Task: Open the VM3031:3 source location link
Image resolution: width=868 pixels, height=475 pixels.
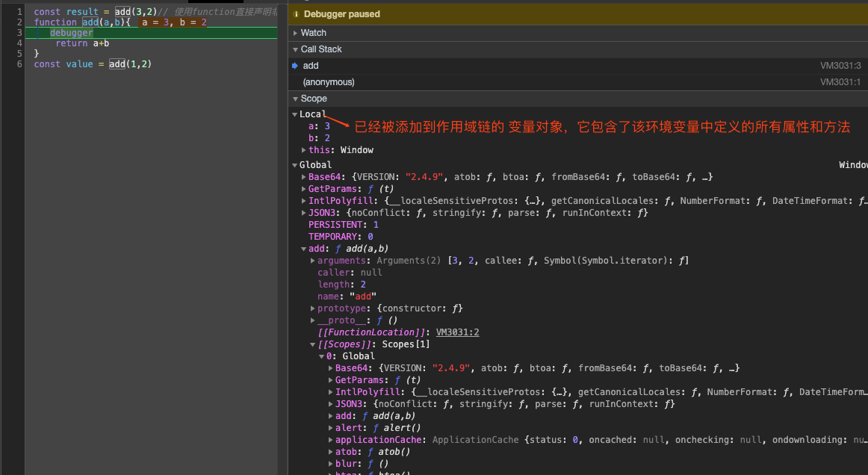Action: (x=840, y=66)
